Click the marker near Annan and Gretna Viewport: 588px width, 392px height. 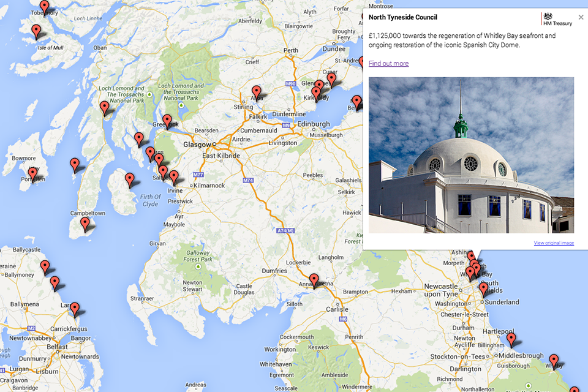[314, 280]
